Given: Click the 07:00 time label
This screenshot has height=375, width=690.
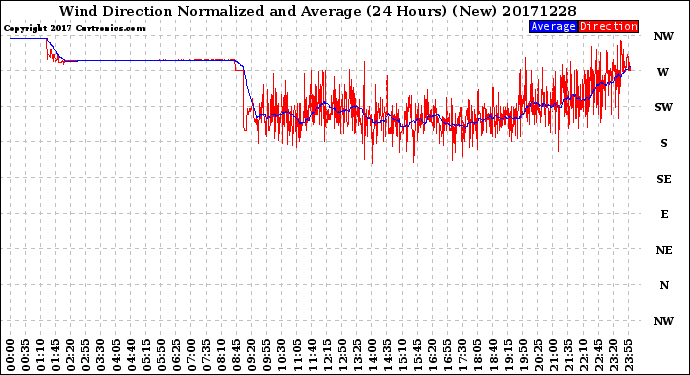Looking at the screenshot, I should click(191, 355).
